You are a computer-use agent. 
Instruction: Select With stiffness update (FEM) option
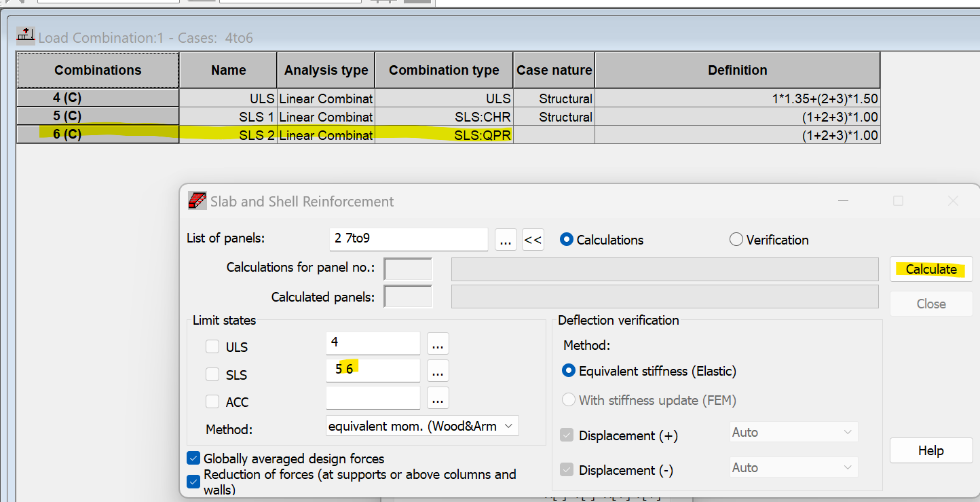click(569, 400)
